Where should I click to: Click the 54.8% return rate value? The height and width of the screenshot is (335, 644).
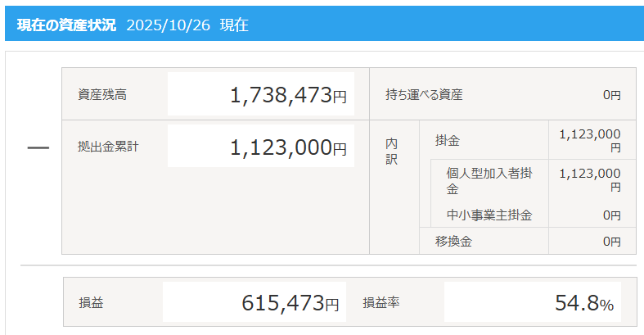point(583,303)
